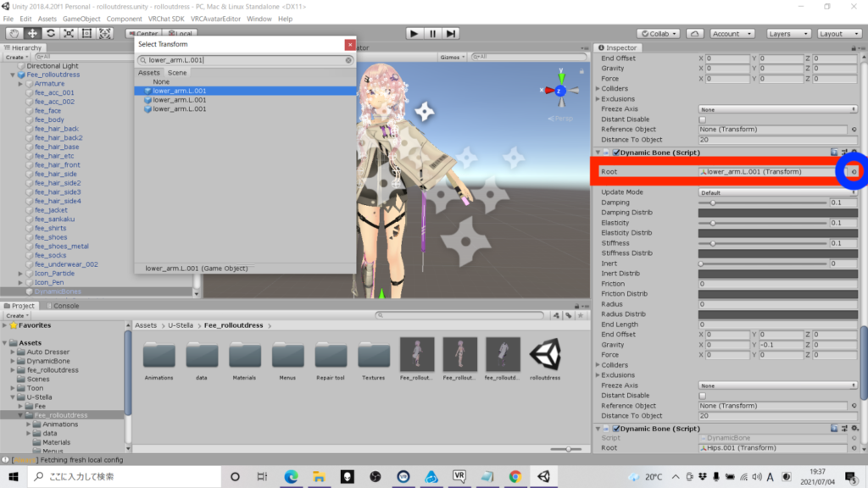This screenshot has width=868, height=488.
Task: Start Play mode with the Play button
Action: pos(414,34)
